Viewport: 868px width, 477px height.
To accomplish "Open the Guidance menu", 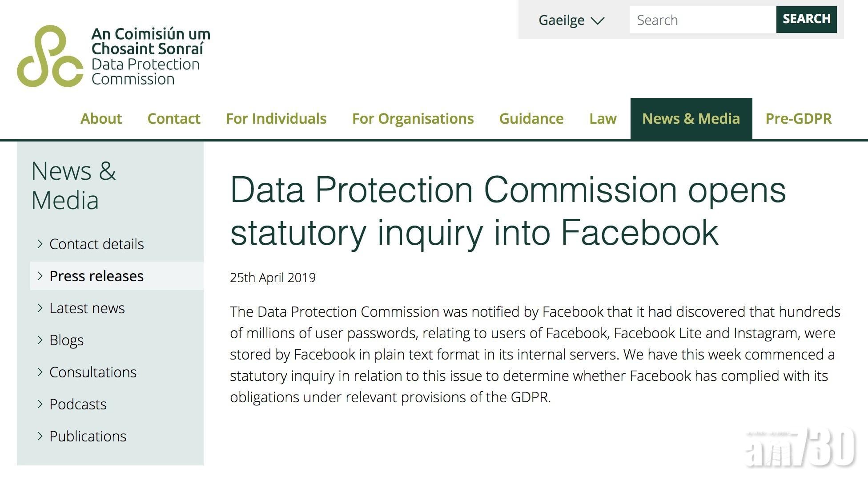I will 531,118.
